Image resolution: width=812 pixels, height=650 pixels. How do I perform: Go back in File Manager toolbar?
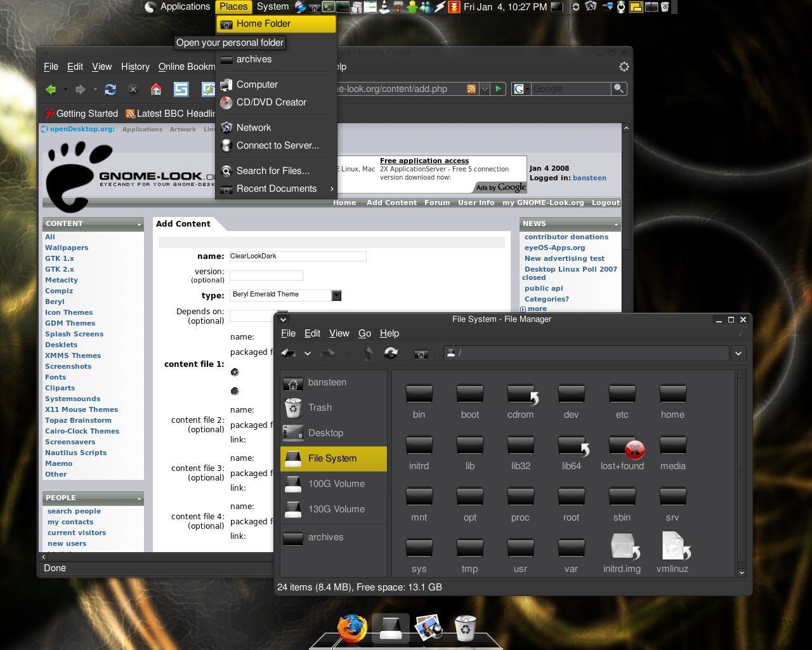pyautogui.click(x=289, y=353)
